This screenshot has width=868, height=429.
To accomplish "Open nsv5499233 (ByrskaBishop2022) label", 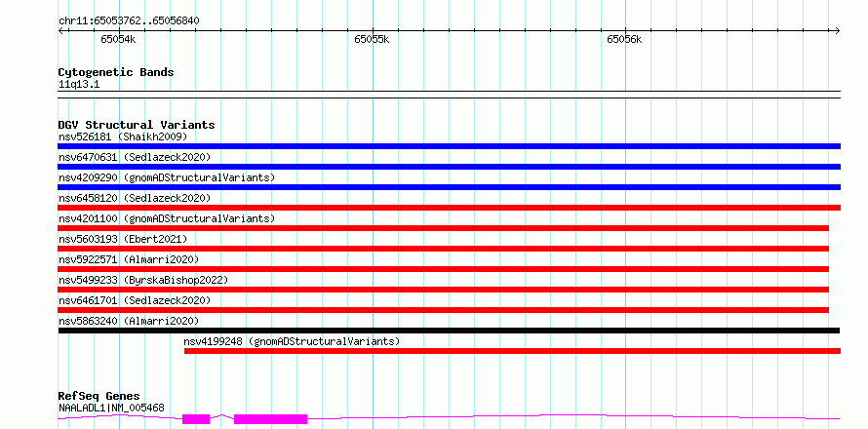I will 143,280.
